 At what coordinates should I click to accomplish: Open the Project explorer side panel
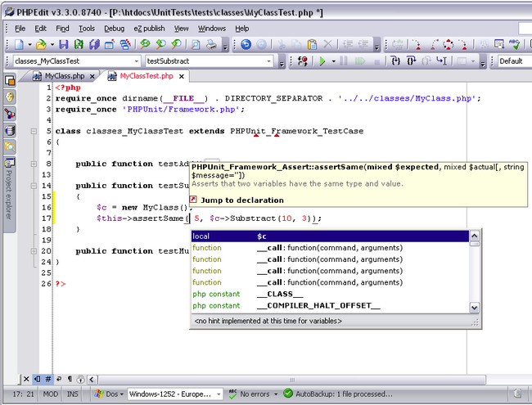[x=10, y=194]
